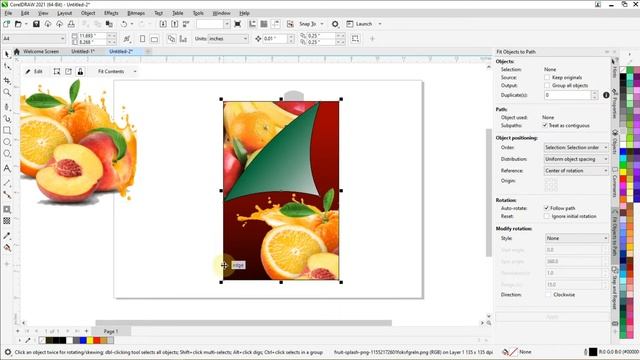Click the New document icon
The image size is (640, 360).
[7, 24]
